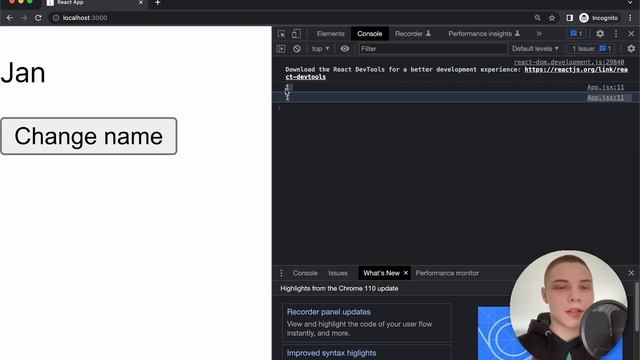Open the browser side panel icon

(569, 18)
